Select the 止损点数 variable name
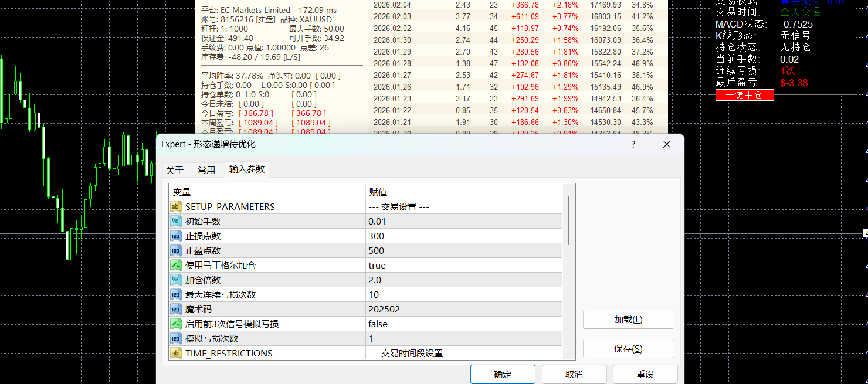Viewport: 868px width, 384px height. tap(203, 236)
